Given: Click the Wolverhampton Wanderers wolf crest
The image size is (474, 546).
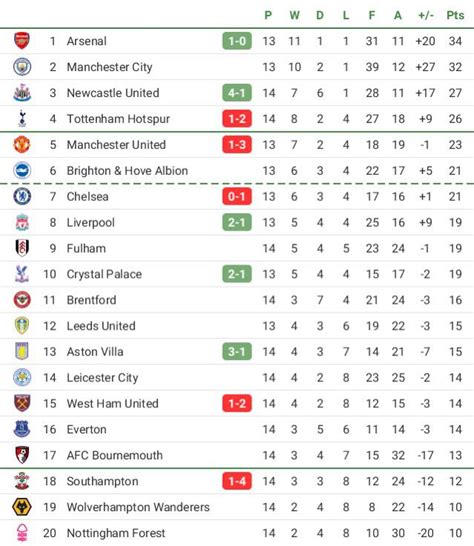Looking at the screenshot, I should coord(22,507).
